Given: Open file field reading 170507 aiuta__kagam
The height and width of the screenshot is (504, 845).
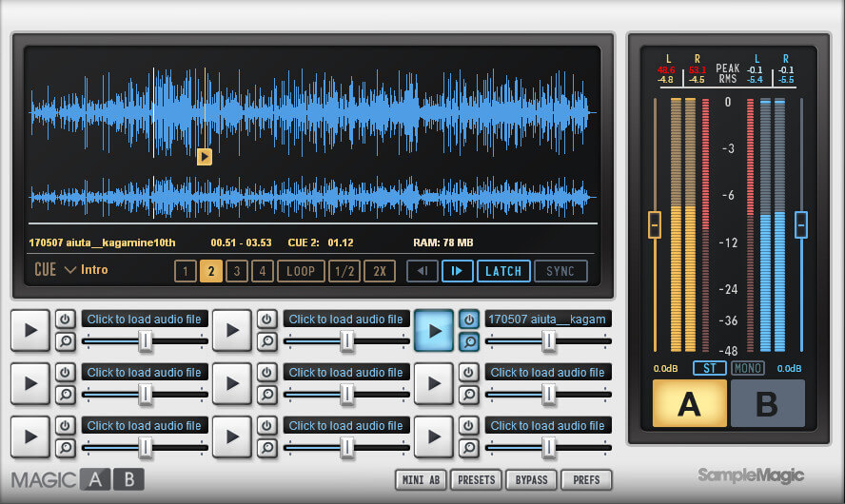Looking at the screenshot, I should click(548, 319).
